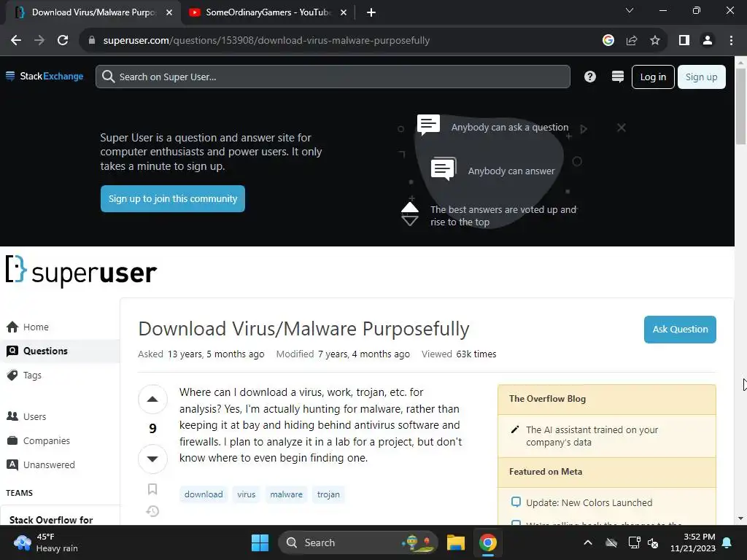
Task: Open the taskbar clock and date
Action: tap(693, 542)
